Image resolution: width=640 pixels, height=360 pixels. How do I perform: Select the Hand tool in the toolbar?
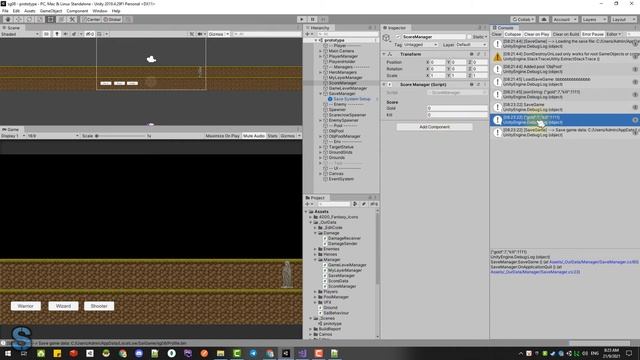(8, 19)
